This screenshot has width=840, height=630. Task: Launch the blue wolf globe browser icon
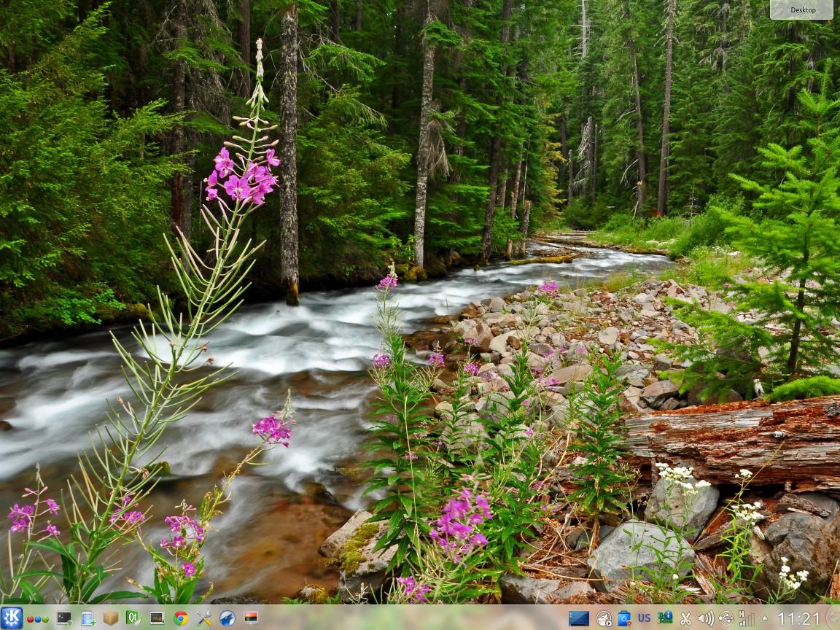pos(227,618)
